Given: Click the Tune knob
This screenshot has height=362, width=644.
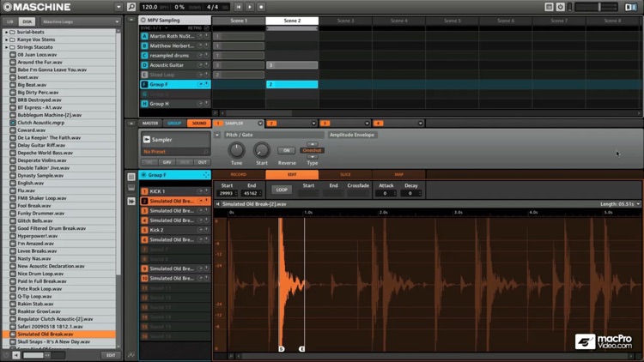Looking at the screenshot, I should 236,150.
